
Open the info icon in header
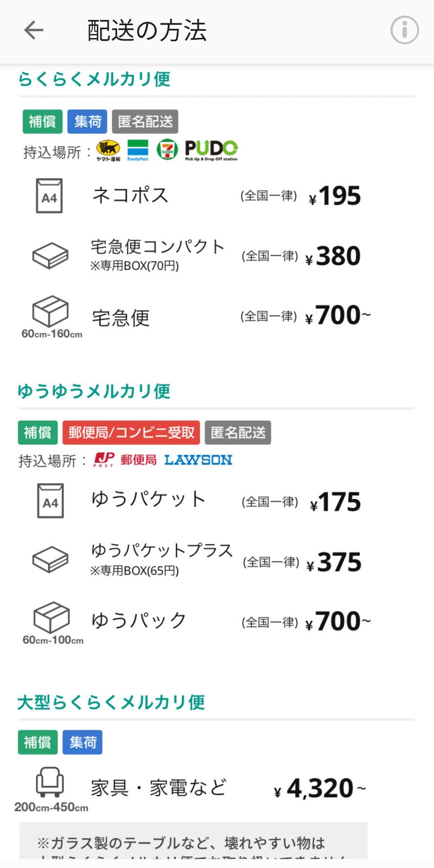[404, 30]
